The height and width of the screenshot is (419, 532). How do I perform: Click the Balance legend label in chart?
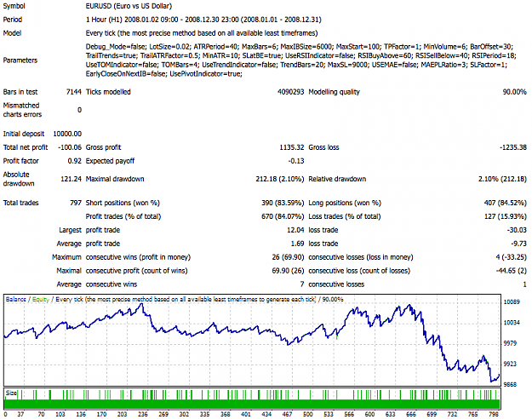pos(15,300)
